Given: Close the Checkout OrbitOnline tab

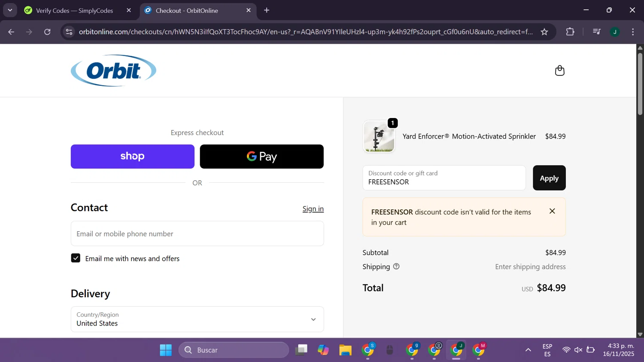Looking at the screenshot, I should [x=249, y=10].
